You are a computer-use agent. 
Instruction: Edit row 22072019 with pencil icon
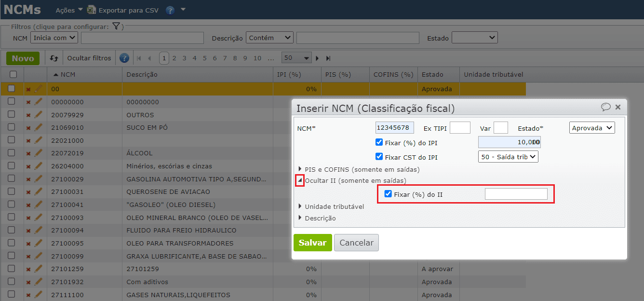(39, 153)
